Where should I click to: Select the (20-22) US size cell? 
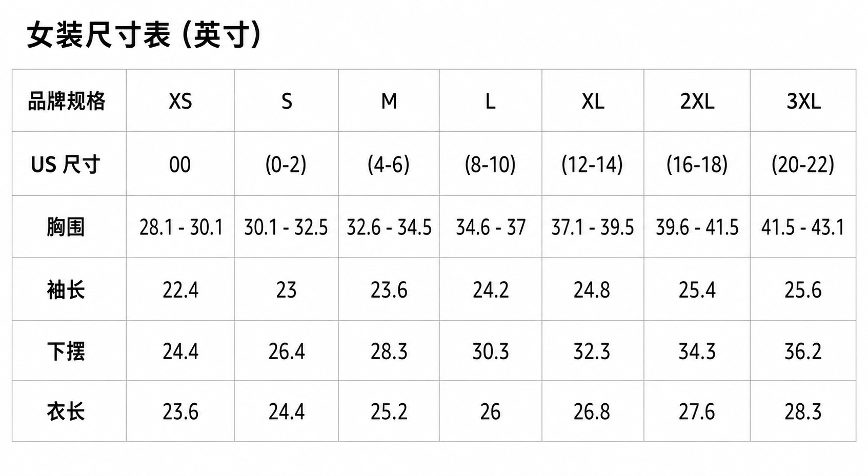click(x=803, y=164)
